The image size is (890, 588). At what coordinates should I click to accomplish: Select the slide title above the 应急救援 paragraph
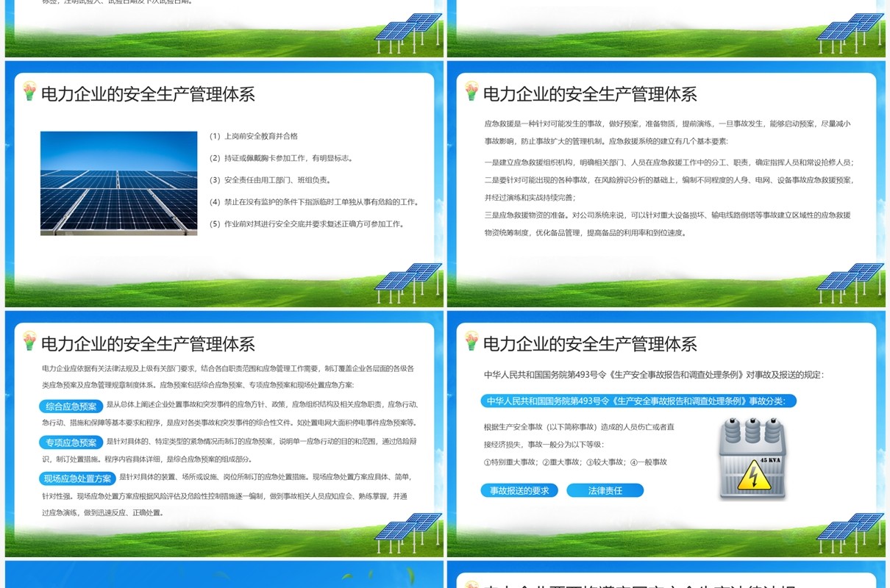590,94
